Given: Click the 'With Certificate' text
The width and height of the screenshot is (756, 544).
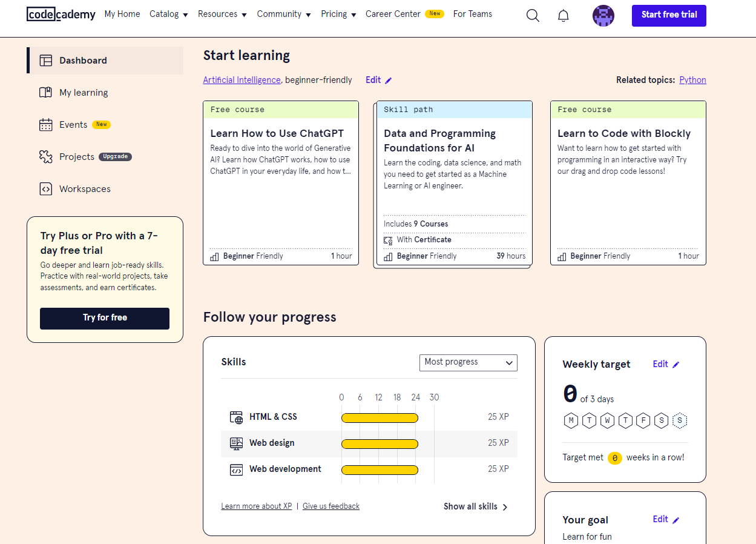Looking at the screenshot, I should coord(424,240).
